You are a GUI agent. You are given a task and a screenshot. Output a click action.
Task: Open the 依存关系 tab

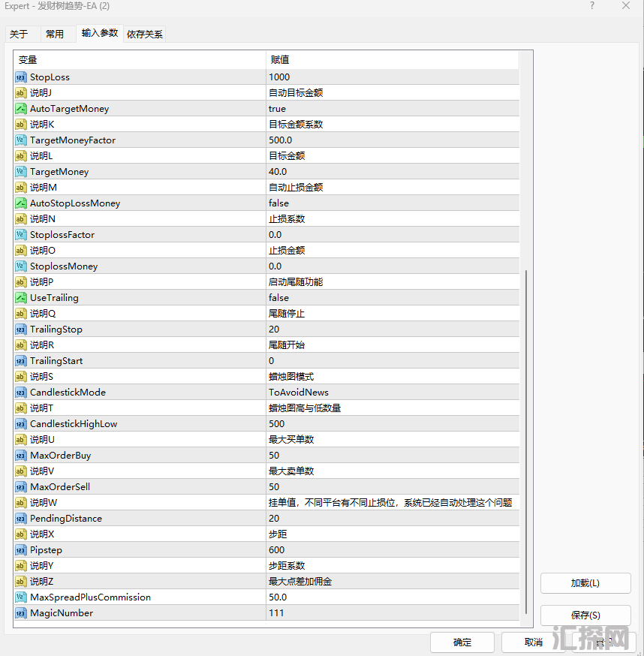[145, 34]
